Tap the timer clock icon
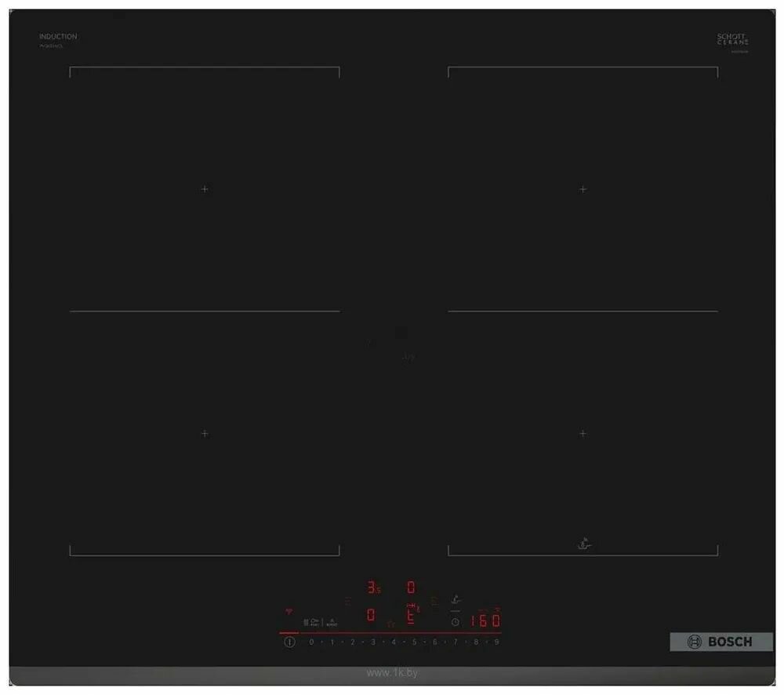Viewport: 784px width, 695px height. click(x=456, y=622)
